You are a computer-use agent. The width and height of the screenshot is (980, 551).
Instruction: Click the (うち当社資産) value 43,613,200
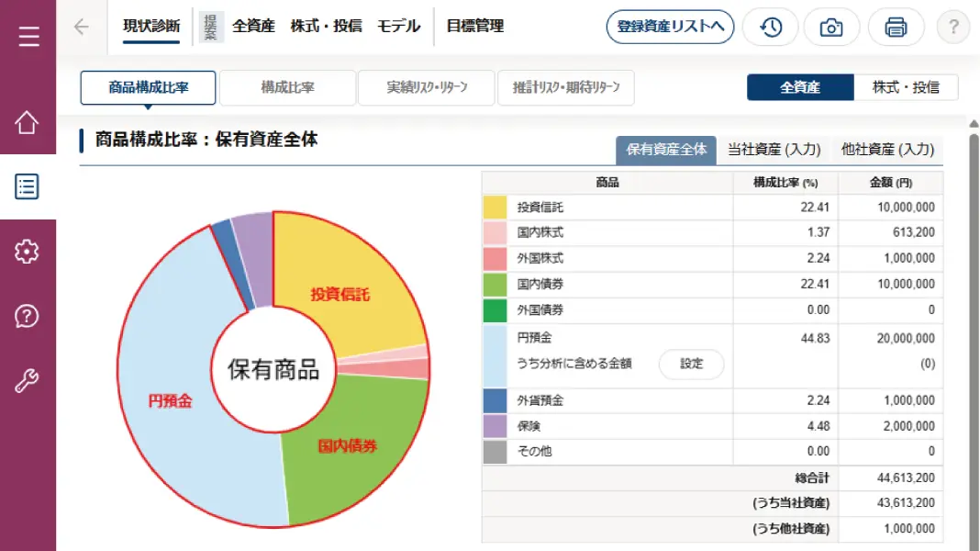point(906,503)
